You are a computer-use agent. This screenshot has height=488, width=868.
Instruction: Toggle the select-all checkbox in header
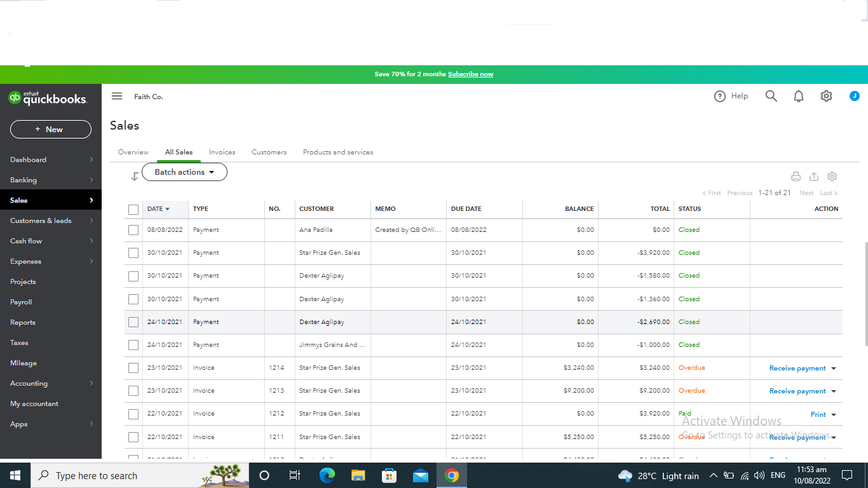point(133,209)
